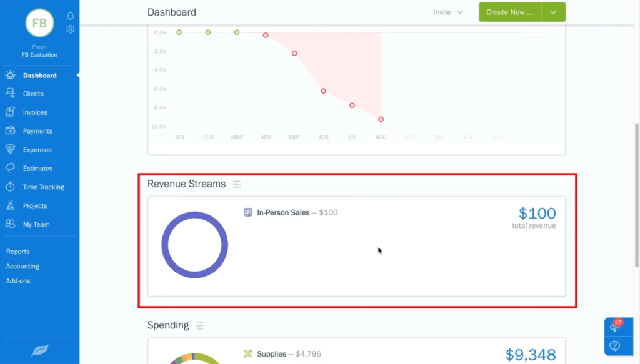640x364 pixels.
Task: Open notifications via the bell icon
Action: click(x=70, y=16)
